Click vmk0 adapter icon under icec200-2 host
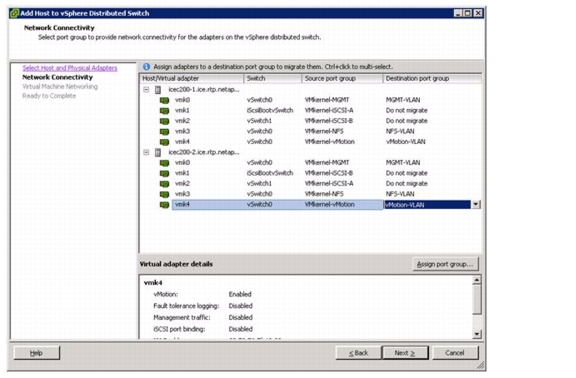 pyautogui.click(x=164, y=163)
